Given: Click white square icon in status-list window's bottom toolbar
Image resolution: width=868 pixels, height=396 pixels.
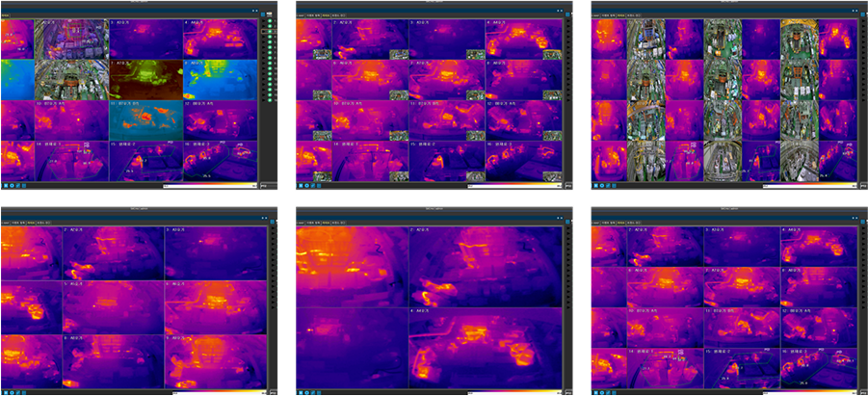Looking at the screenshot, I should pyautogui.click(x=6, y=186).
